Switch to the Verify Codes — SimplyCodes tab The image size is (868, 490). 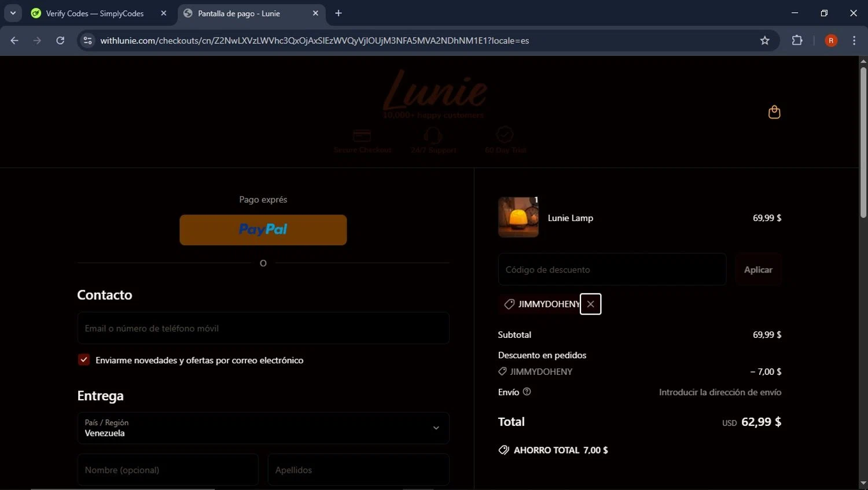click(95, 13)
